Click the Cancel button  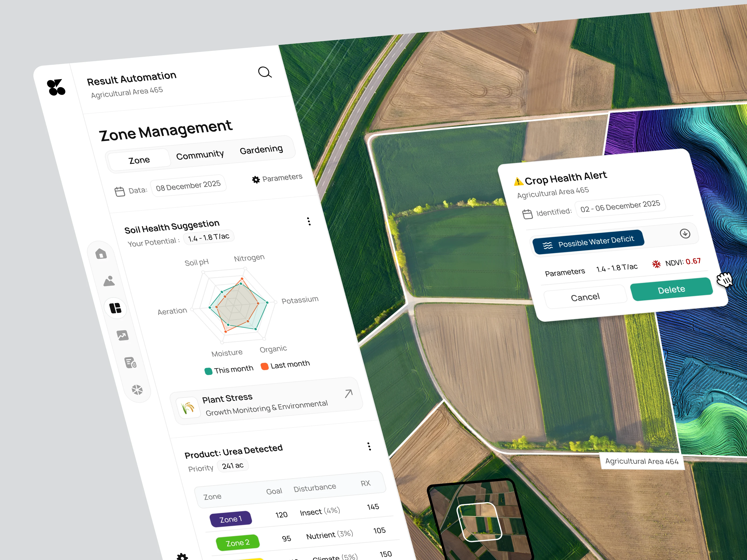click(585, 297)
